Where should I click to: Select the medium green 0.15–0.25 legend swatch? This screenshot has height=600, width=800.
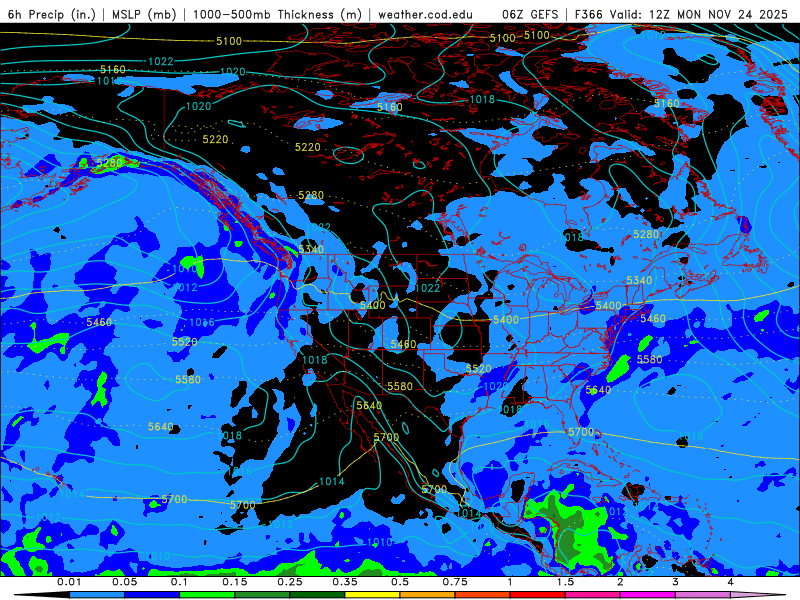tap(262, 595)
